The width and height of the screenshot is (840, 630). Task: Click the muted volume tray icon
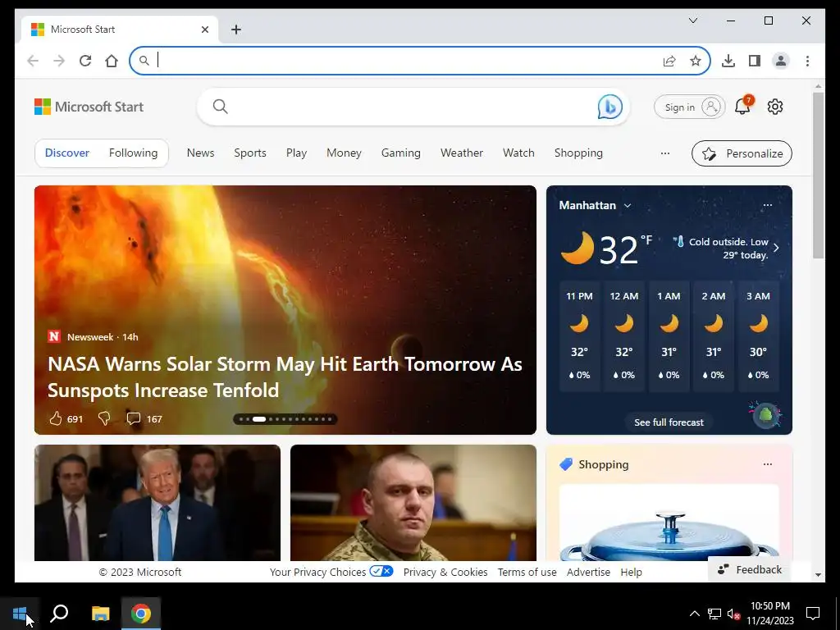coord(733,614)
